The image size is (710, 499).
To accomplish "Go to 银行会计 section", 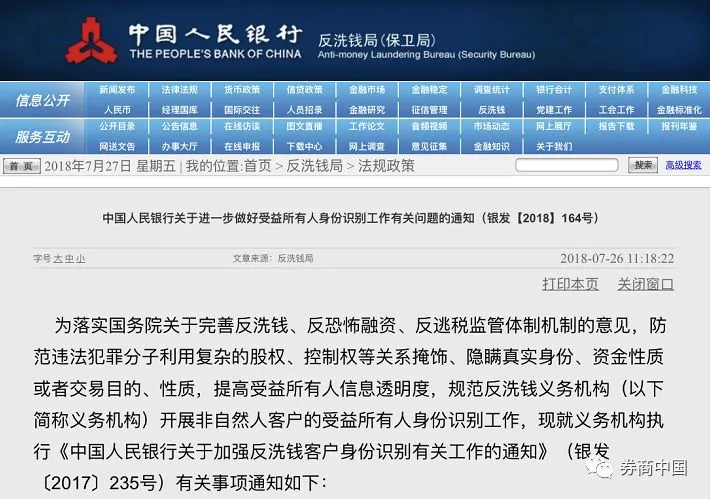I will click(x=554, y=90).
